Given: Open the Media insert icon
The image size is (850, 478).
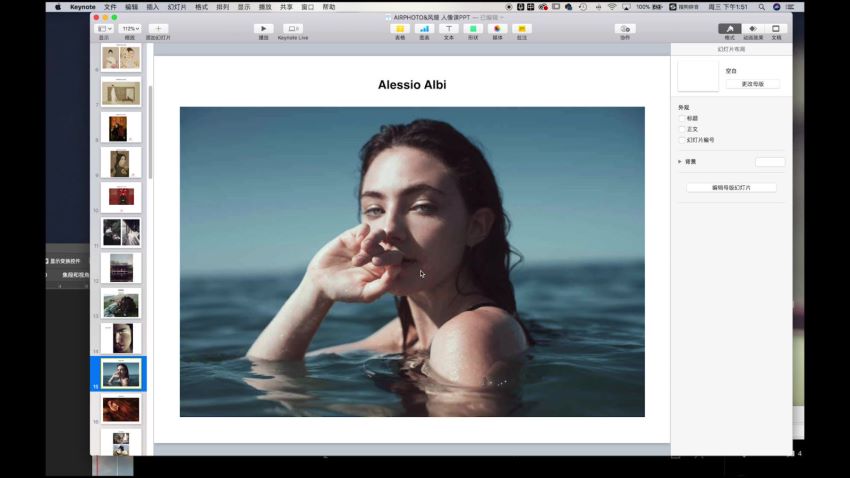Looking at the screenshot, I should 497,29.
